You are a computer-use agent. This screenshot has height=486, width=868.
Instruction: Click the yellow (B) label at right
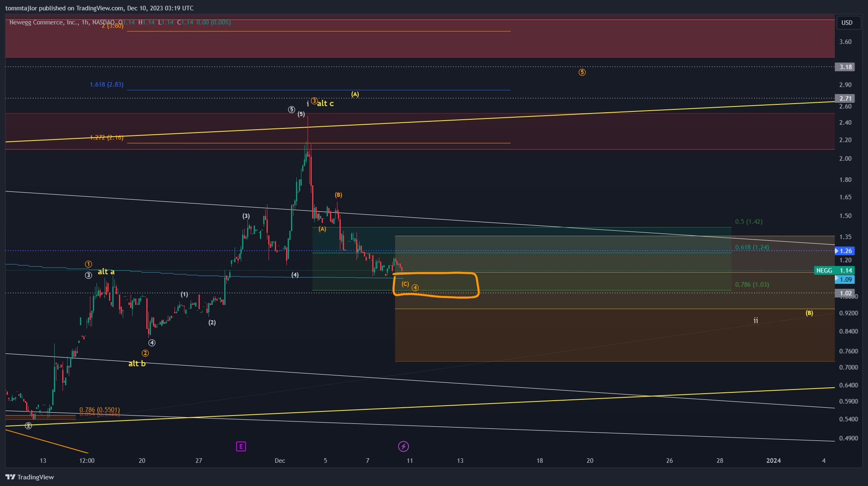[809, 313]
